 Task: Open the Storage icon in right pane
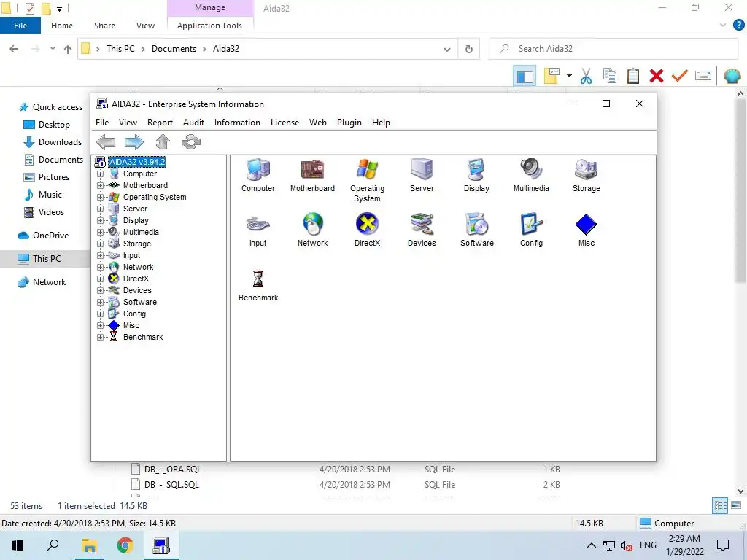[x=586, y=175]
